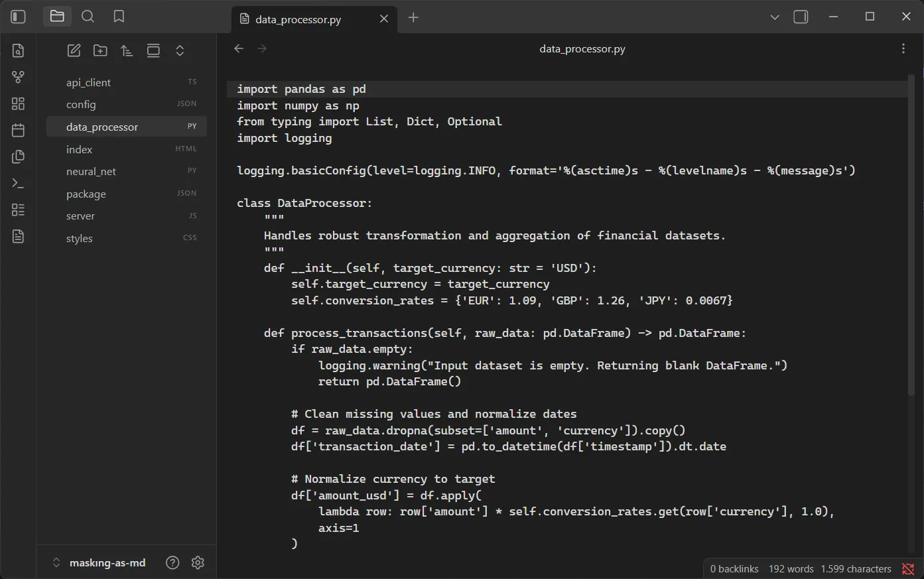The height and width of the screenshot is (579, 924).
Task: Close the data_processor.py tab
Action: pyautogui.click(x=384, y=19)
